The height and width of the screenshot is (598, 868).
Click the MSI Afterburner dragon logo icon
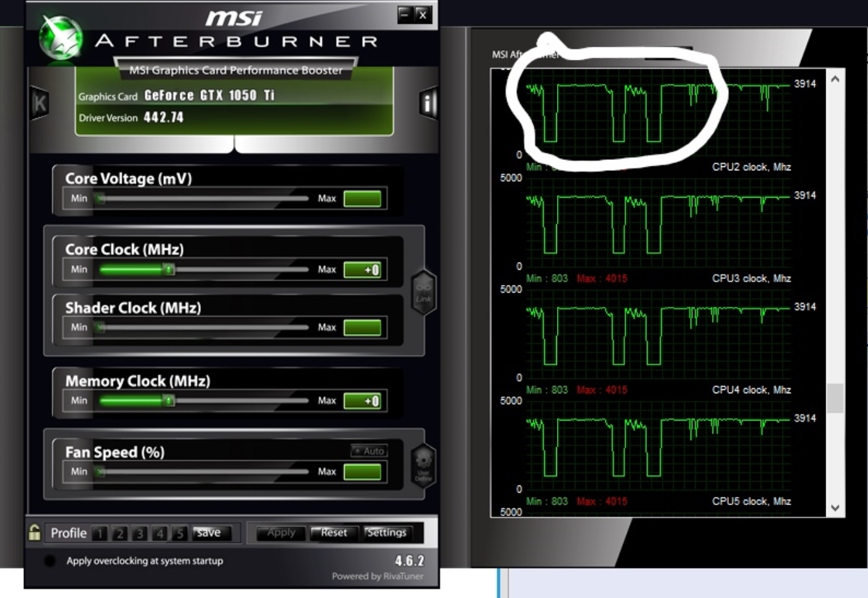click(61, 36)
